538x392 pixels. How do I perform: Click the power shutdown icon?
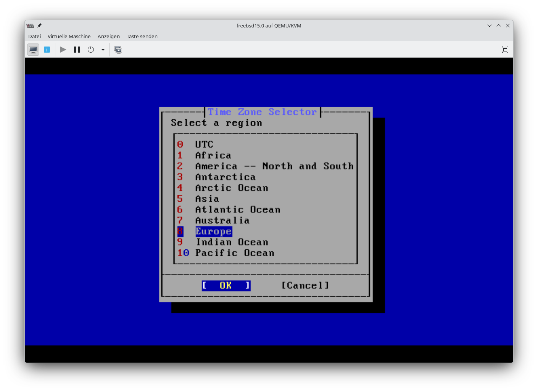point(91,50)
